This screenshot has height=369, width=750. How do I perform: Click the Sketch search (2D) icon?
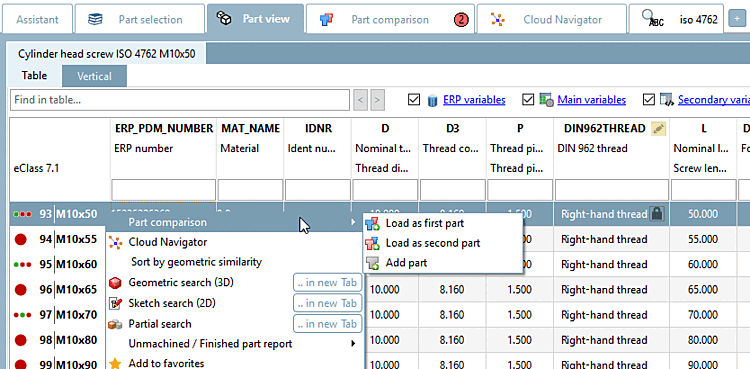[115, 303]
